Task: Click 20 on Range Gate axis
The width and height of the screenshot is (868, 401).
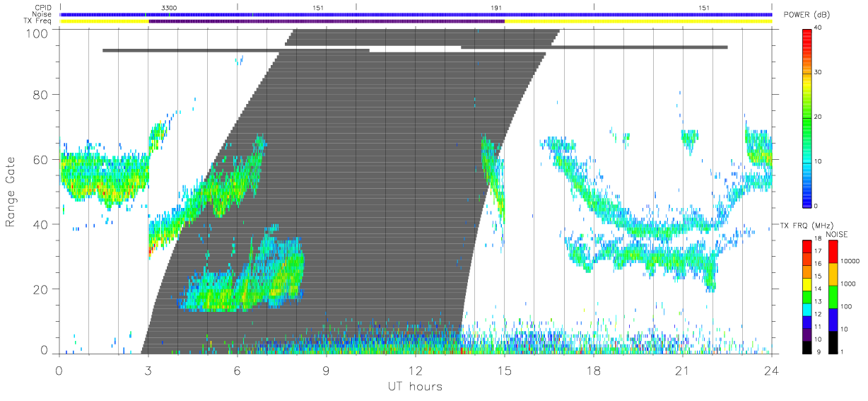Action: [x=40, y=289]
